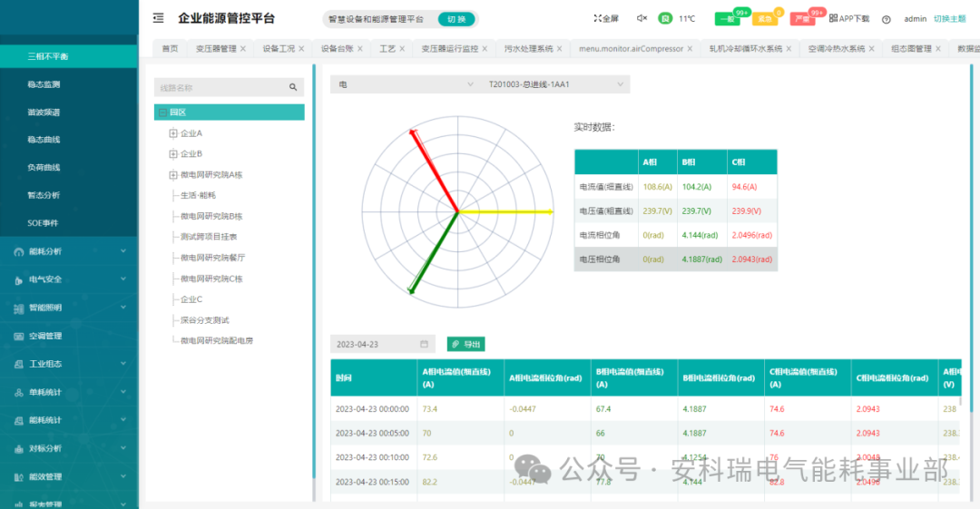The height and width of the screenshot is (509, 980).
Task: Click the 电气安全 menu icon
Action: tap(19, 280)
